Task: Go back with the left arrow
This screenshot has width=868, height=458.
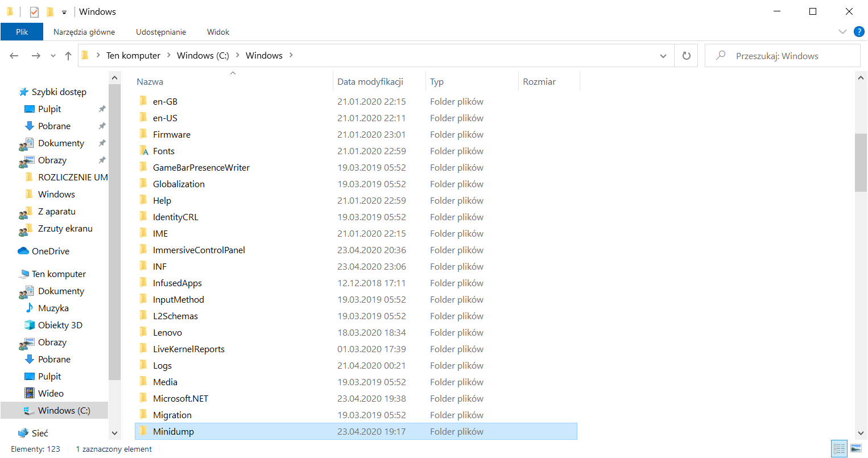Action: [14, 56]
